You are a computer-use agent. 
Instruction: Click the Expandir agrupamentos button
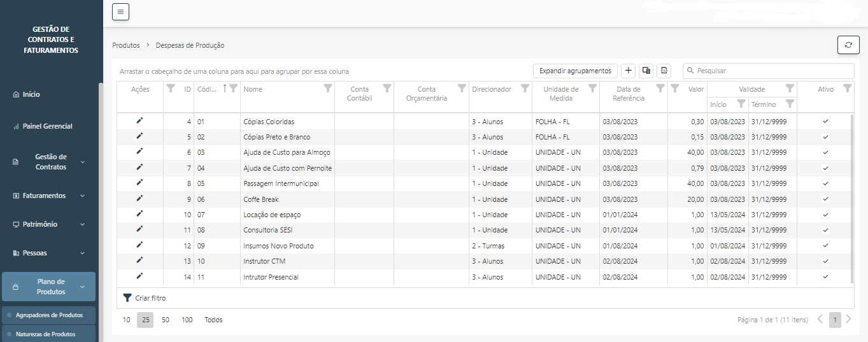[x=574, y=71]
